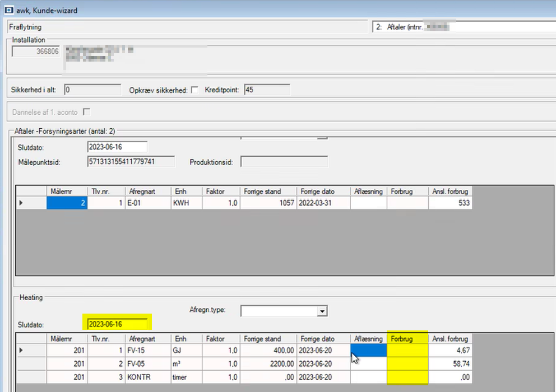
Task: Click the Aflæsning column header in the upper table
Action: (x=368, y=192)
